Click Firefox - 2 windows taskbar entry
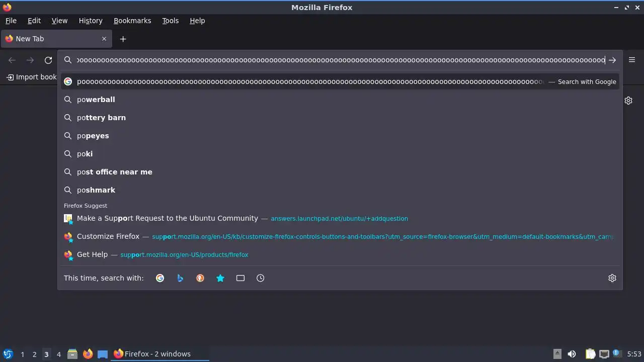This screenshot has width=644, height=362. 160,354
